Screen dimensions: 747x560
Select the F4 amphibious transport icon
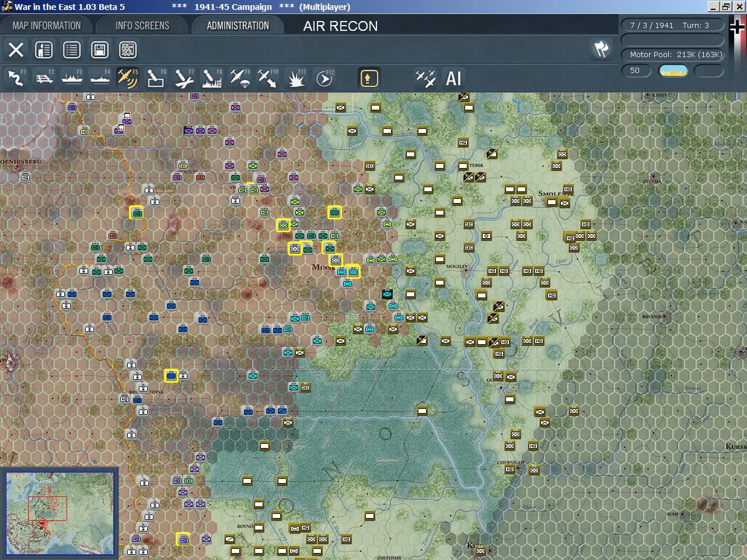[100, 78]
